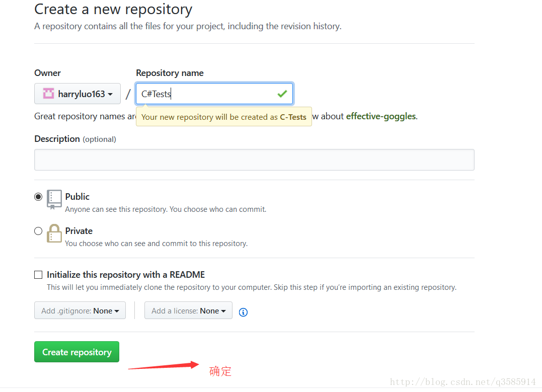
Task: Open the Owner harryluo163 dropdown
Action: point(78,94)
